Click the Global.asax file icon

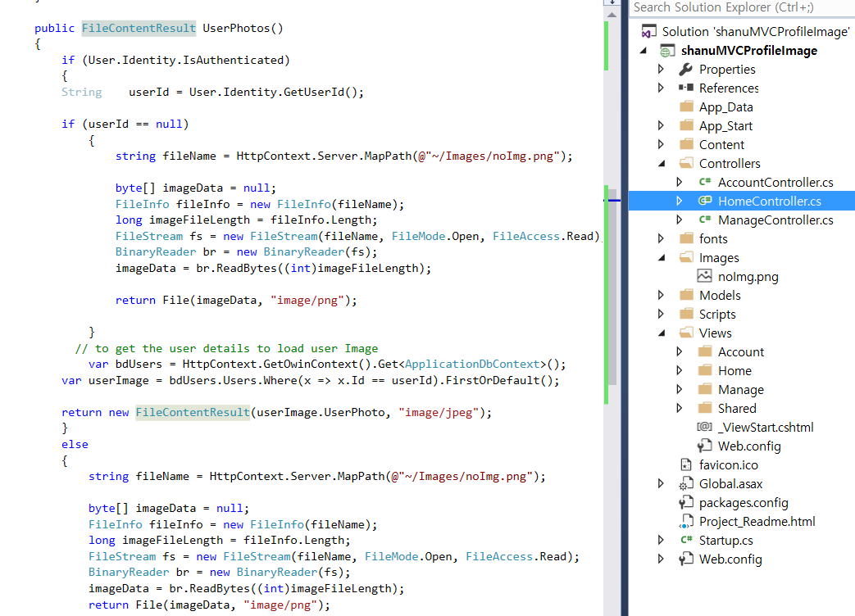tap(685, 483)
